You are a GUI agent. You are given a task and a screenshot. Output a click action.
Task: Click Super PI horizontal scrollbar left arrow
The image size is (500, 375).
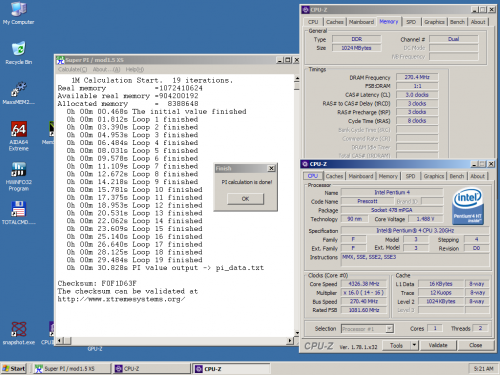point(59,341)
